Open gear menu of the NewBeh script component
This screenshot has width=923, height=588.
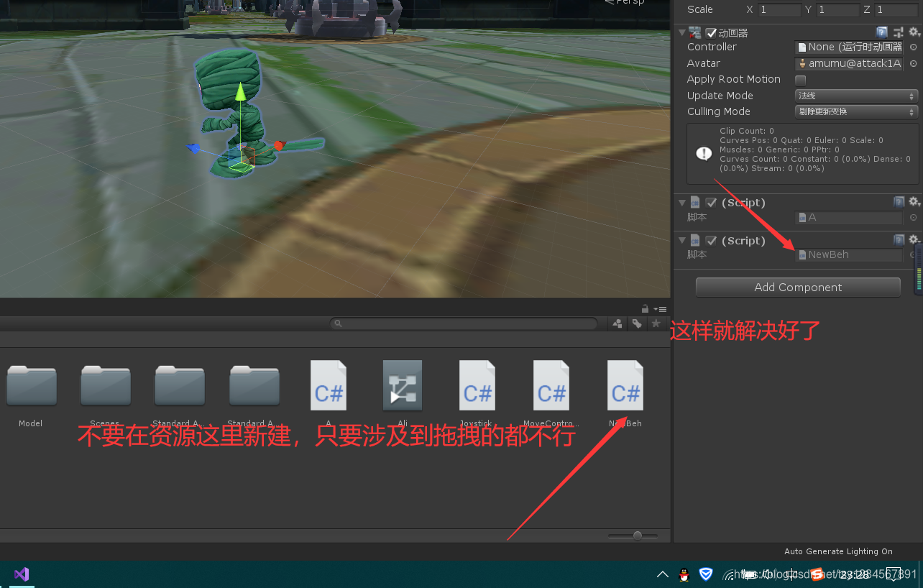point(914,239)
